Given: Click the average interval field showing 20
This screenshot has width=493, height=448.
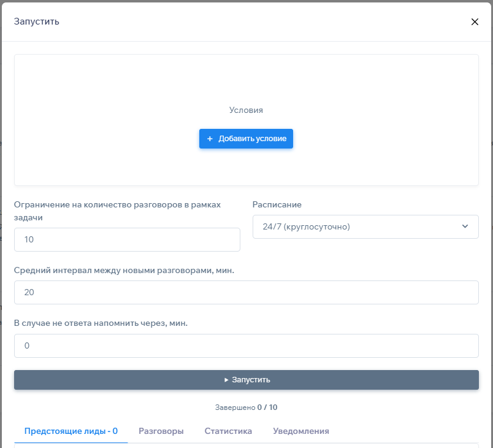Looking at the screenshot, I should [246, 292].
